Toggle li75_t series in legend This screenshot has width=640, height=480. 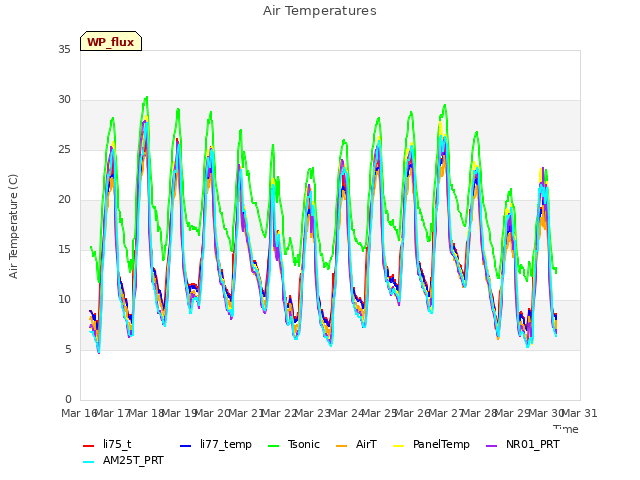pos(107,444)
